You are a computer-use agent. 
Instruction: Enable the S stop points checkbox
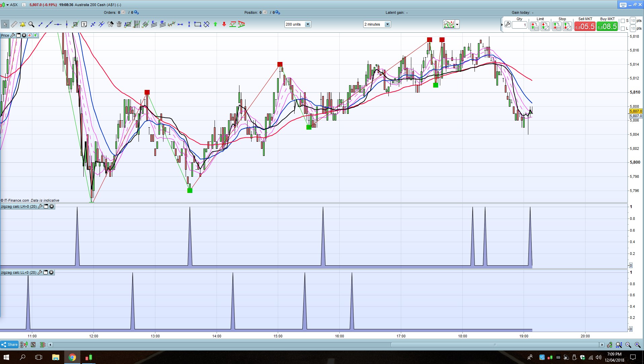pyautogui.click(x=623, y=21)
